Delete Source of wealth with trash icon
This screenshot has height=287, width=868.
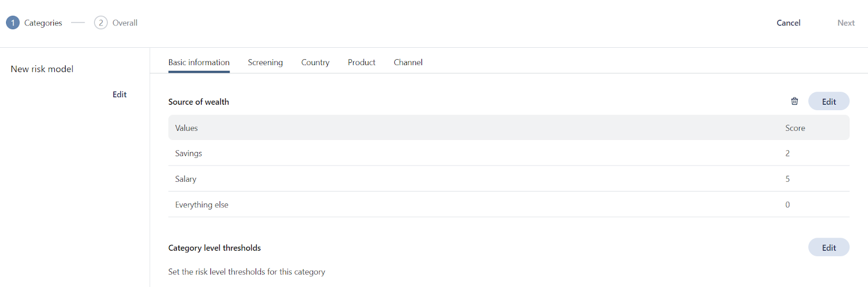coord(794,101)
